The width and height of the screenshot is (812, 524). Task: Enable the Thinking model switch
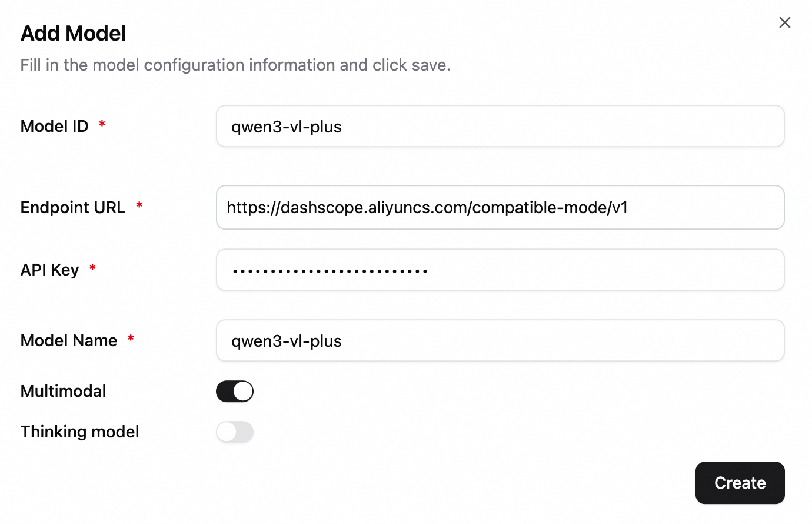pos(235,432)
